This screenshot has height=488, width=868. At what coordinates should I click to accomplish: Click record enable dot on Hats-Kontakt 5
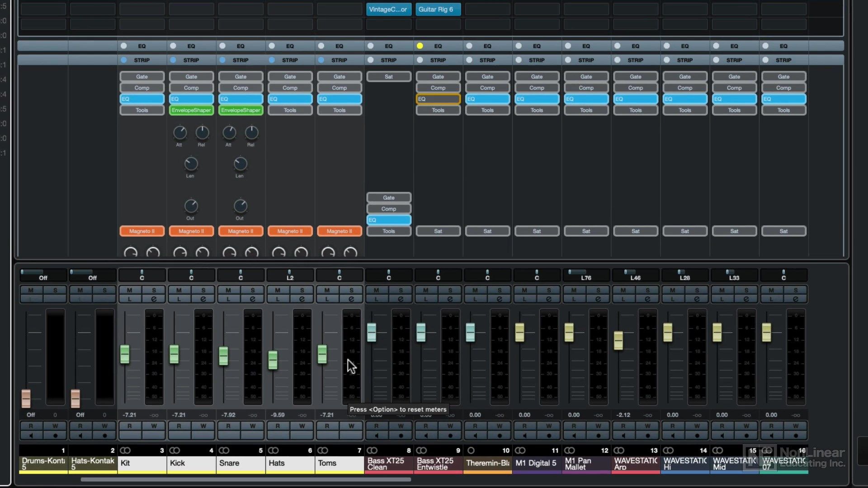point(104,436)
